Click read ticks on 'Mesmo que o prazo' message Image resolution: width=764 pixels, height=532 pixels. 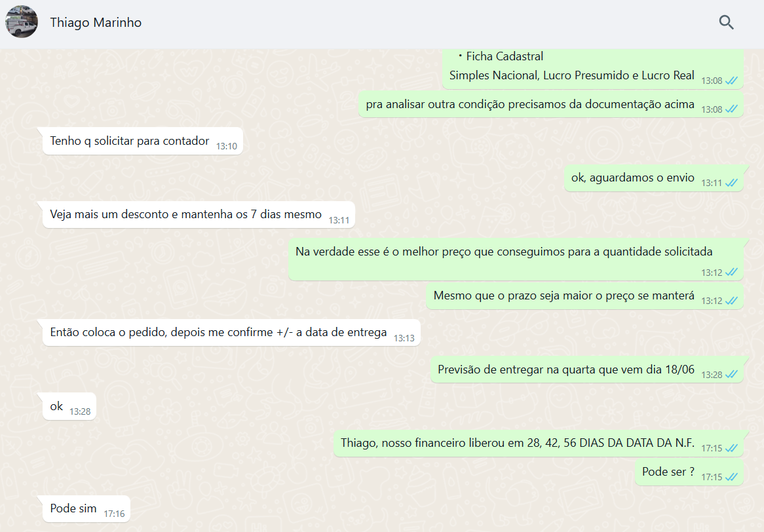[x=731, y=301]
